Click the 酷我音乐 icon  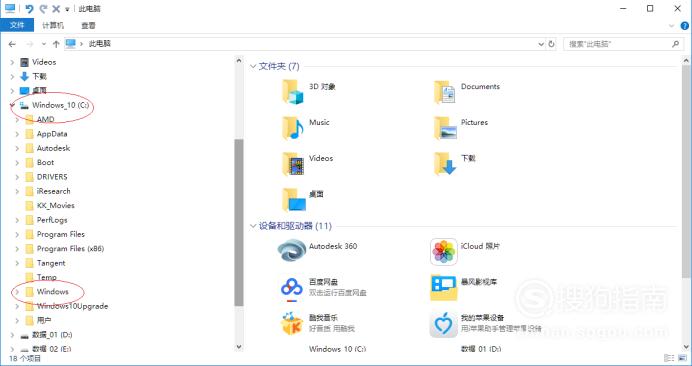(x=292, y=323)
